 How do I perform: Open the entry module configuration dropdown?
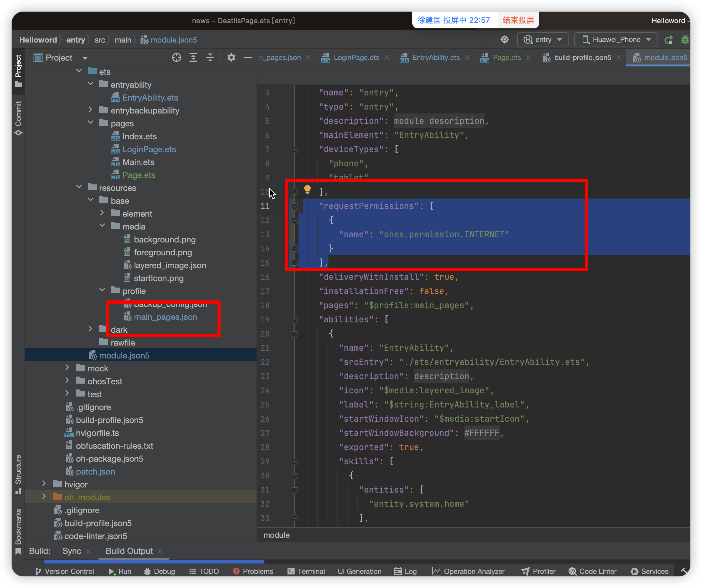pos(542,39)
